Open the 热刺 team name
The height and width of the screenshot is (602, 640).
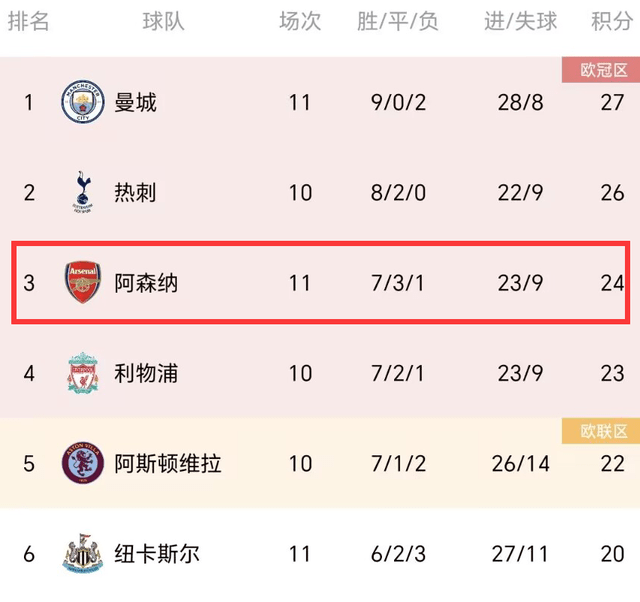coord(135,193)
